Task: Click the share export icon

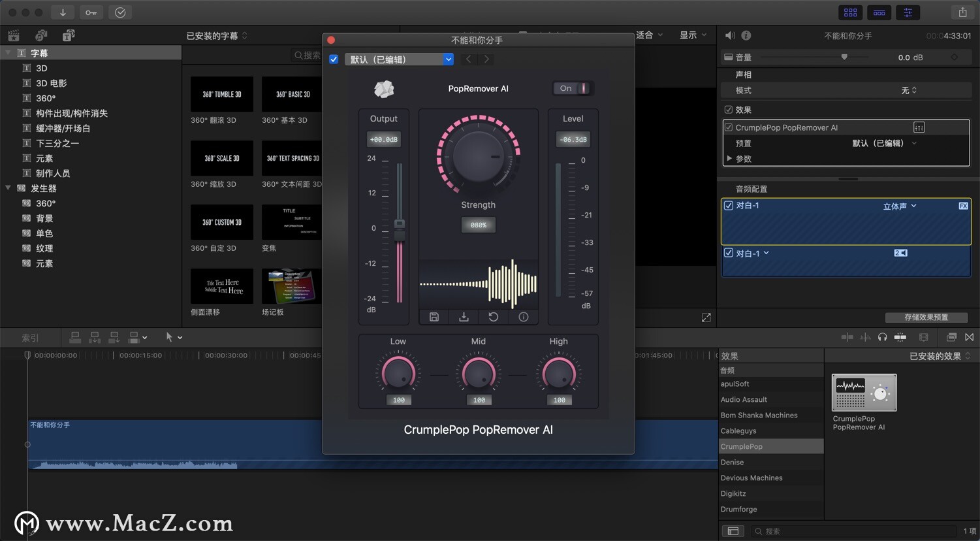Action: (x=962, y=12)
